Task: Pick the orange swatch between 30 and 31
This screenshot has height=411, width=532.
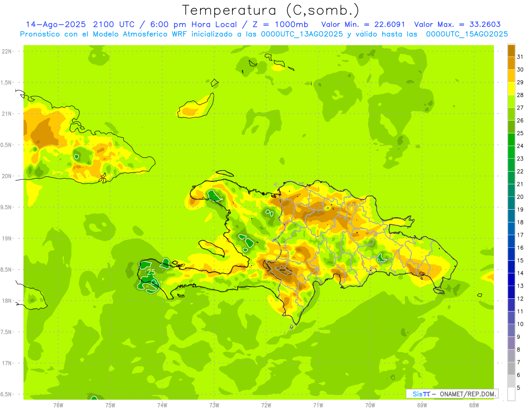Action: coord(511,63)
